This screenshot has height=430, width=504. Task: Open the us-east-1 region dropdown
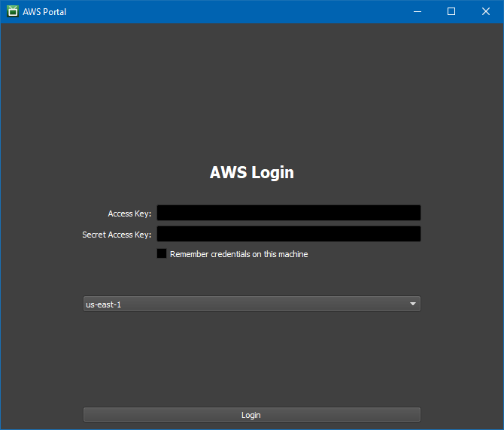coord(252,304)
